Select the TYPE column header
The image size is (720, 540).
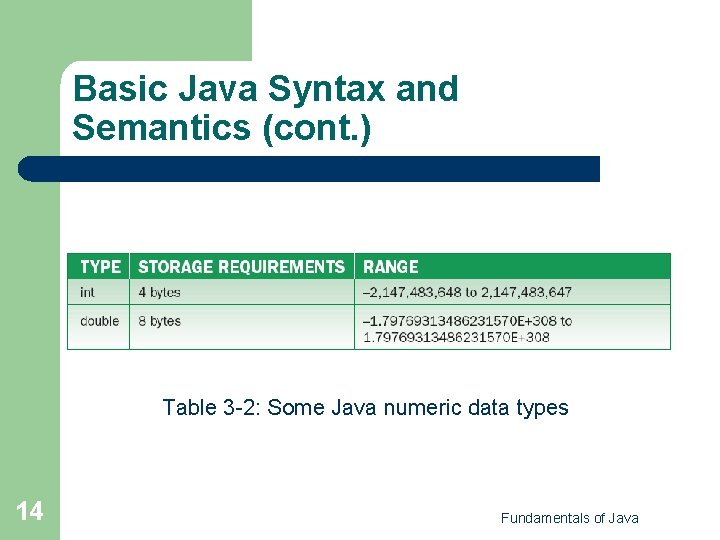coord(99,266)
